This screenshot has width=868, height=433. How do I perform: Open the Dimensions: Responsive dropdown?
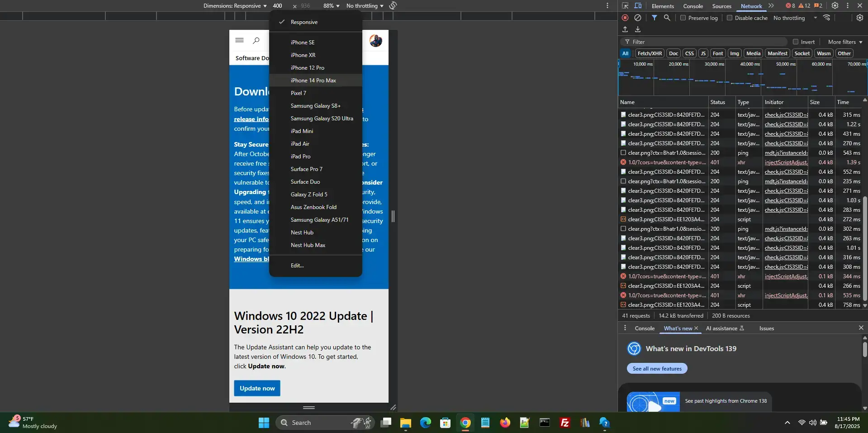pos(235,6)
